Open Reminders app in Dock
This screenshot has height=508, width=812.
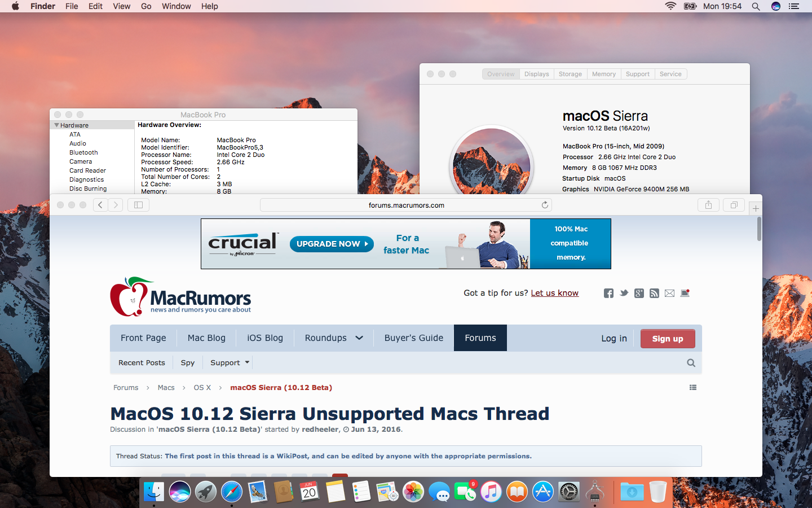click(x=361, y=492)
